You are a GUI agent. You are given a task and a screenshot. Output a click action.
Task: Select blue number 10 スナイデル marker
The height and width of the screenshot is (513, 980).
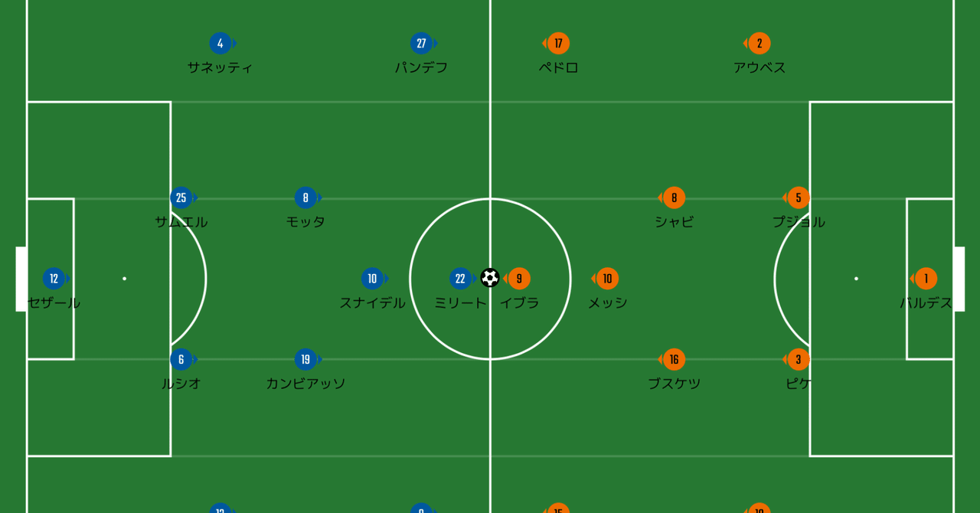coord(372,279)
